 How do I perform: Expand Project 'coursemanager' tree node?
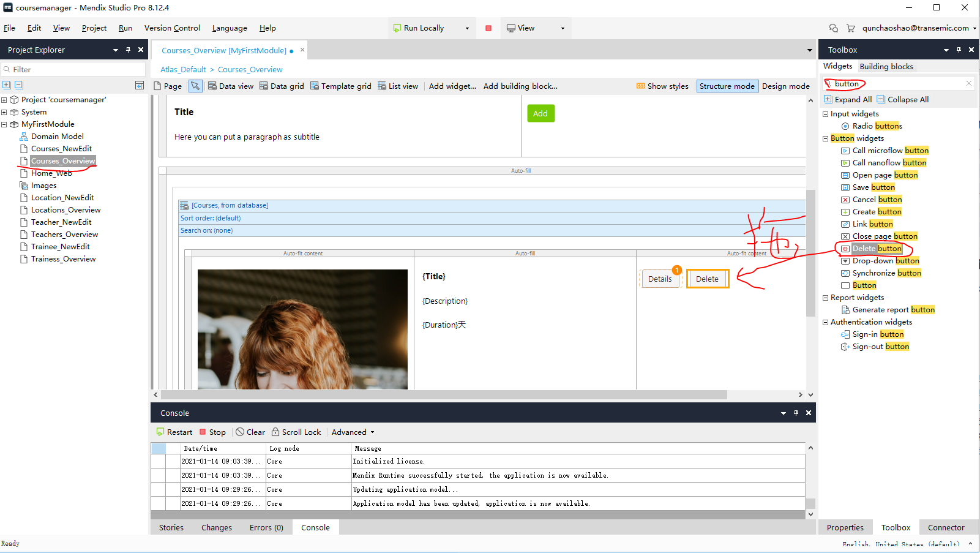(x=4, y=100)
